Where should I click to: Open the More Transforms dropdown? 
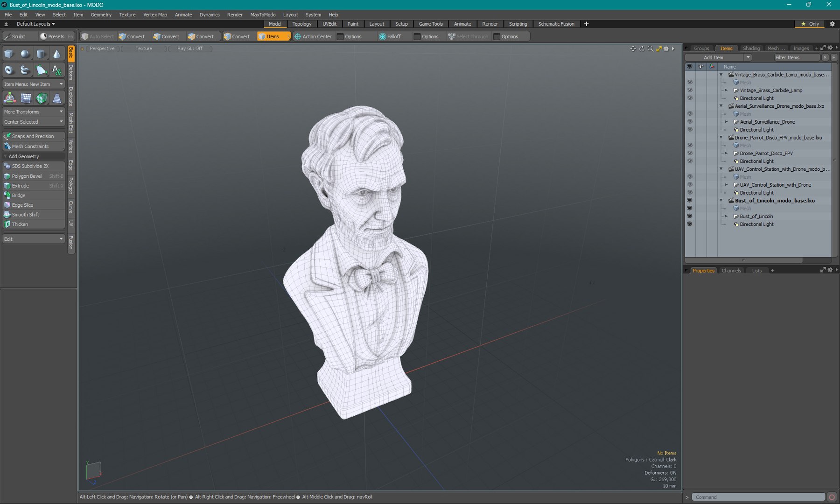pyautogui.click(x=33, y=112)
